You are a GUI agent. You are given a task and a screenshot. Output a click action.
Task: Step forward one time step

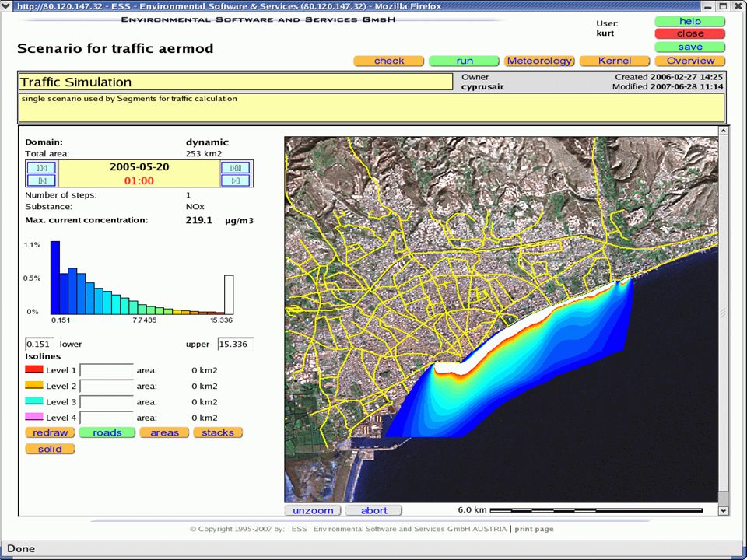235,180
